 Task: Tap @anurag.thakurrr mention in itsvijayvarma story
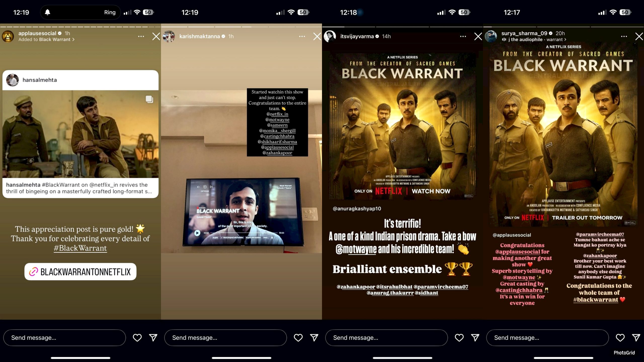390,293
